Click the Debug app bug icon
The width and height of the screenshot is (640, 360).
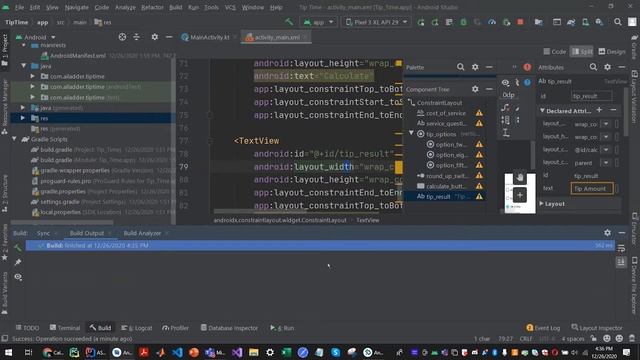[x=463, y=22]
